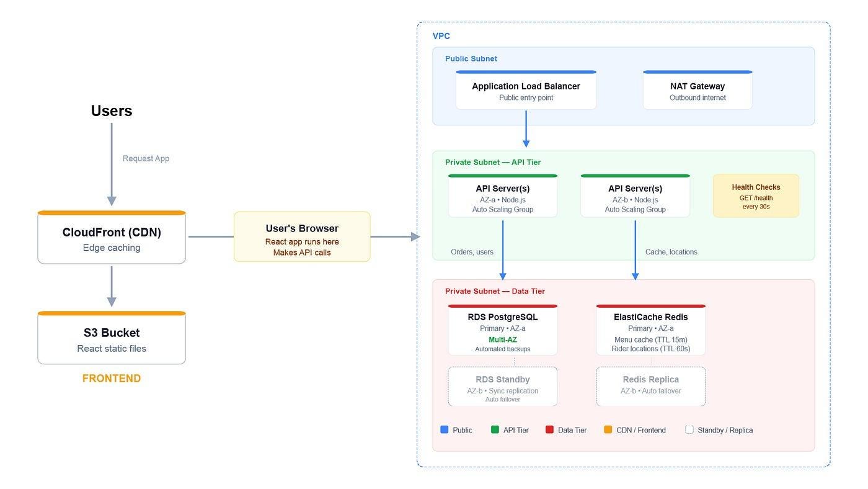Click the "Public Subnet" label
The image size is (868, 489).
[x=471, y=59]
